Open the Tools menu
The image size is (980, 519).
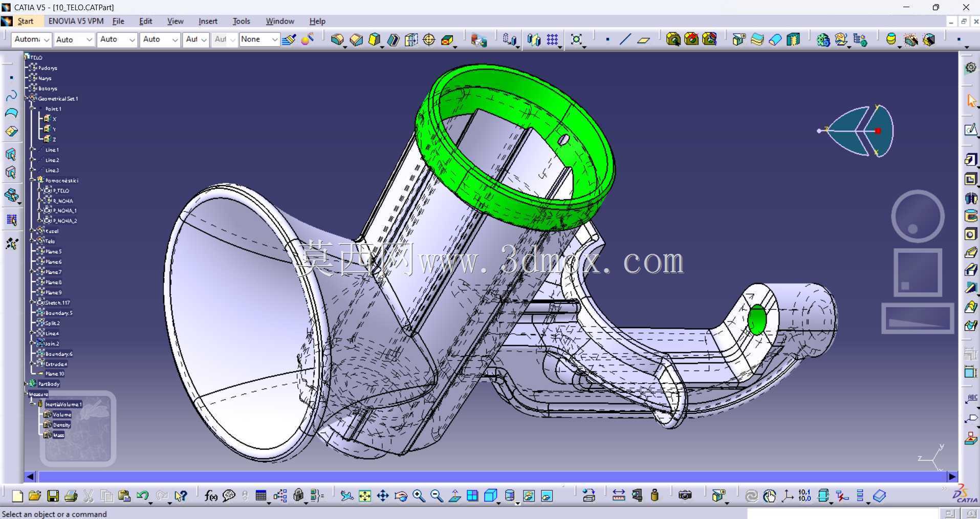[x=241, y=21]
